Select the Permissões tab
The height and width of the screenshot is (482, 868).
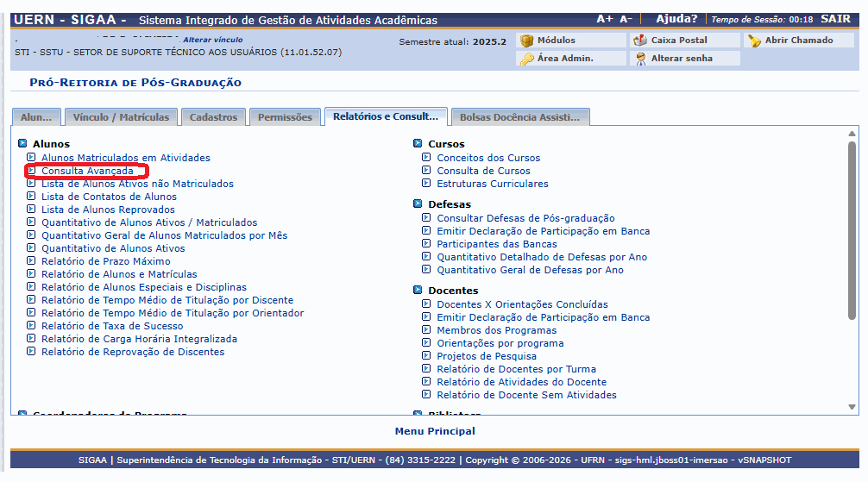point(285,117)
